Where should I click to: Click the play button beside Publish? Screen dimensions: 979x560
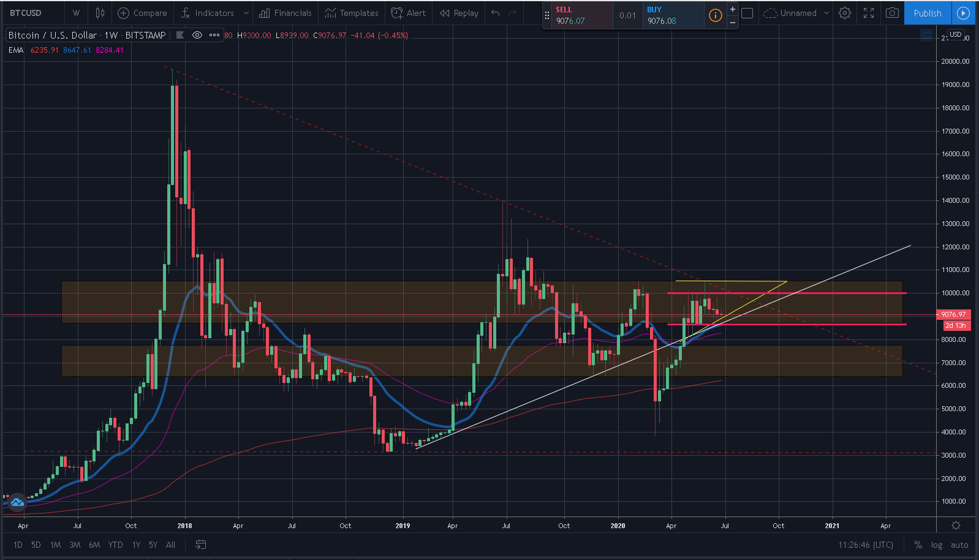pyautogui.click(x=963, y=13)
